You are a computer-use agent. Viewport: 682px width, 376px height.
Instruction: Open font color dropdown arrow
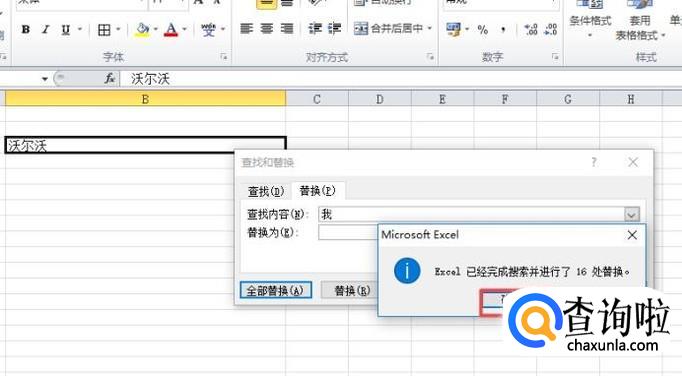[184, 30]
